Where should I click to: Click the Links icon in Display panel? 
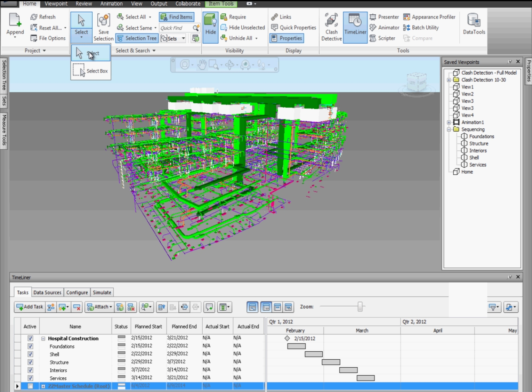(x=275, y=17)
